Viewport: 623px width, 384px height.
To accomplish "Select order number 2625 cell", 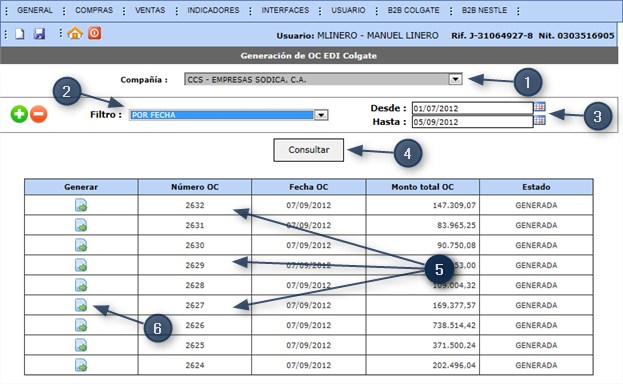I will 195,345.
